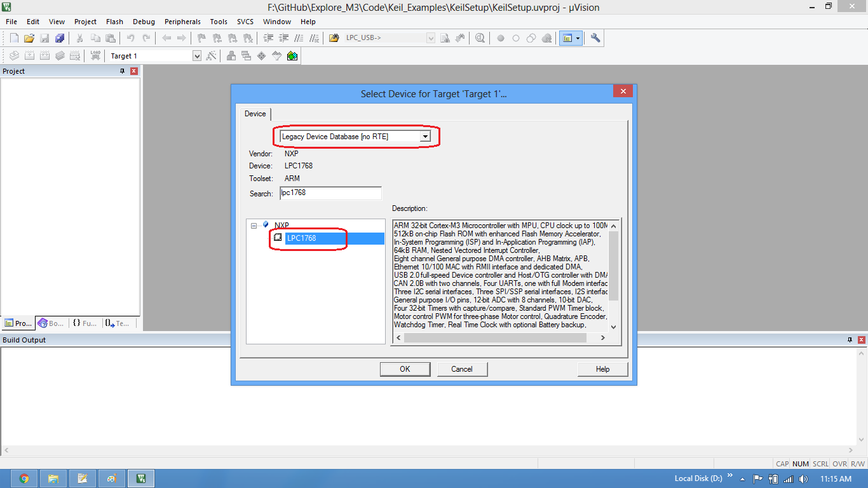This screenshot has height=488, width=868.
Task: Click the indent selection icon
Action: click(268, 38)
